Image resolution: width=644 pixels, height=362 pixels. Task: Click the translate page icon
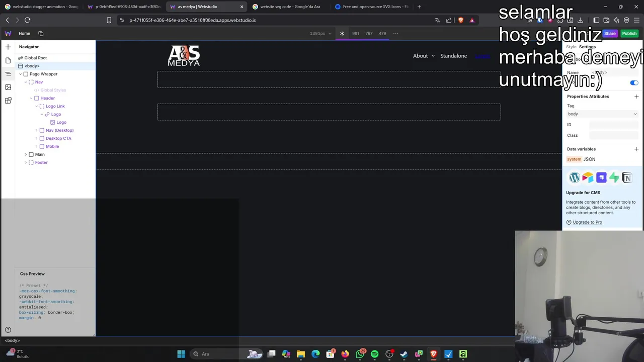coord(437,20)
